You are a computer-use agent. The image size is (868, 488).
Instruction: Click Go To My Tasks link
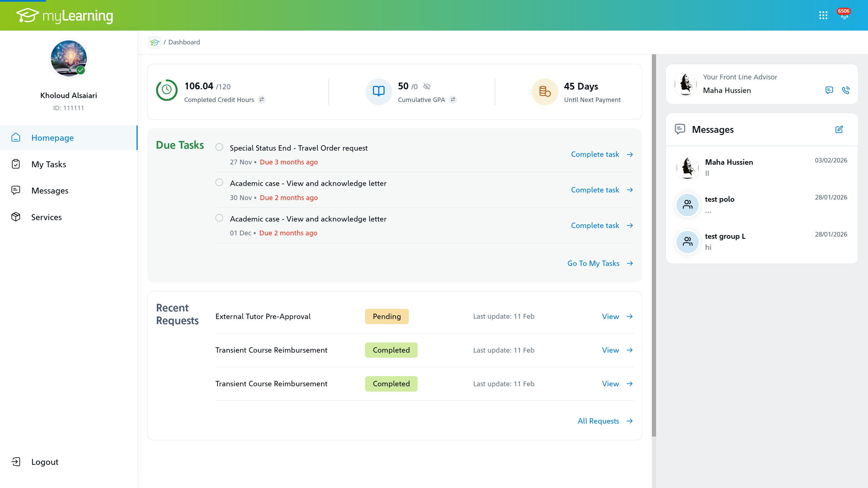tap(593, 263)
